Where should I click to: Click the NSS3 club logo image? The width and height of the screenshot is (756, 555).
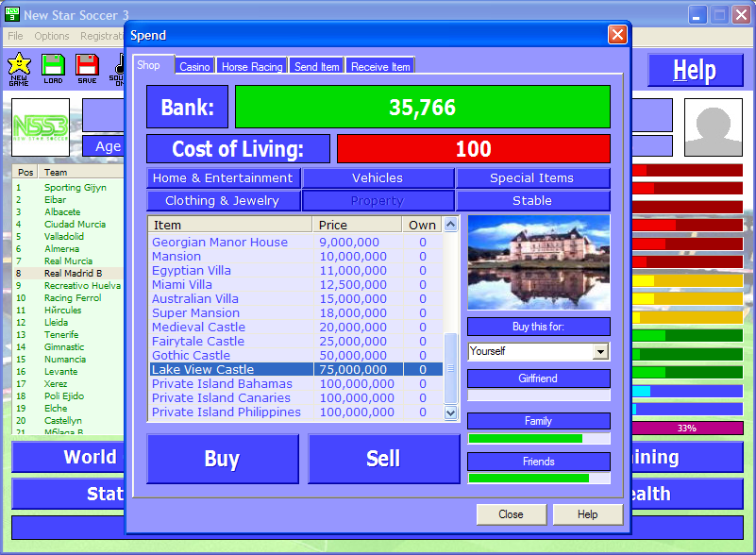pyautogui.click(x=41, y=127)
